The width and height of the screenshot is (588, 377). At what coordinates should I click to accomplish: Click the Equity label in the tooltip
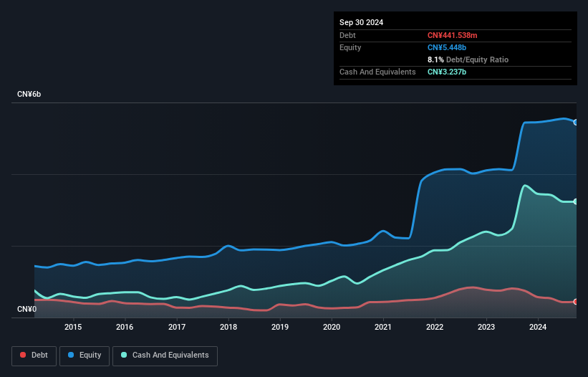(350, 47)
